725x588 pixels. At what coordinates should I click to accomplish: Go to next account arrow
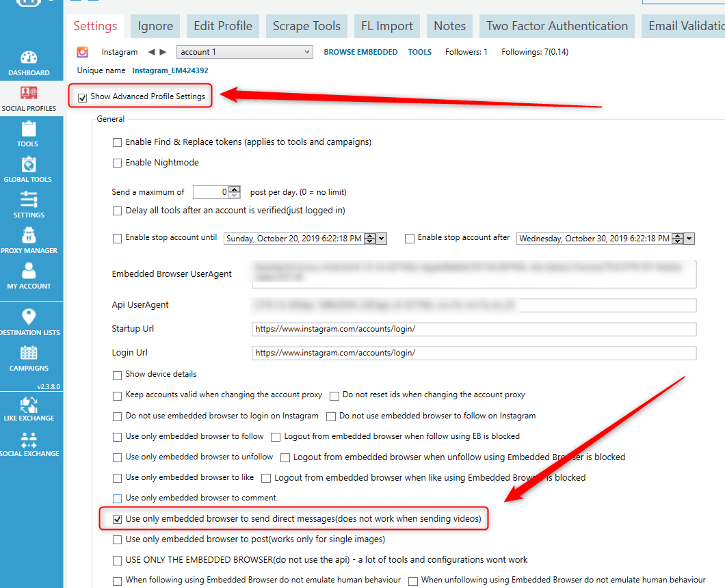point(163,52)
